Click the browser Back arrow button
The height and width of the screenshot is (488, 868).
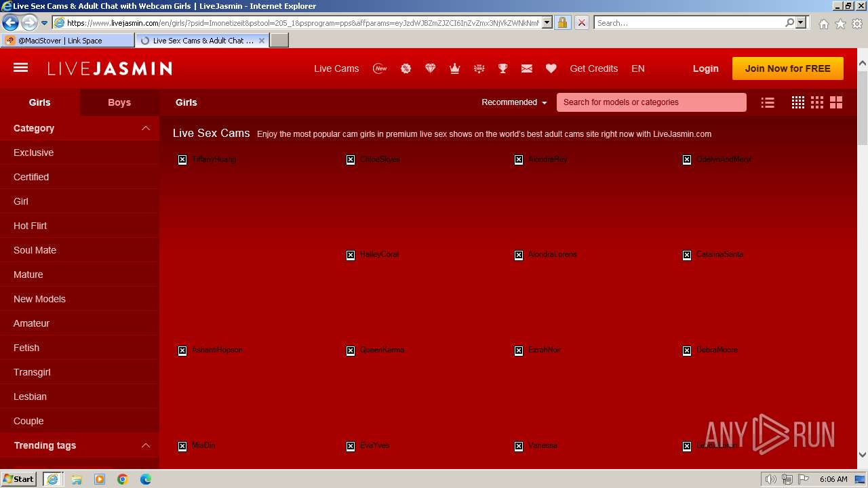click(x=10, y=22)
